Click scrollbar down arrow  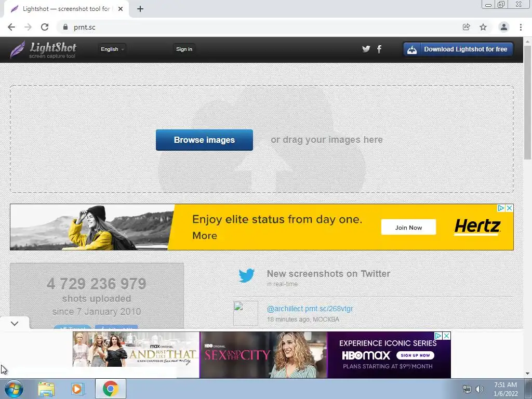click(x=528, y=374)
